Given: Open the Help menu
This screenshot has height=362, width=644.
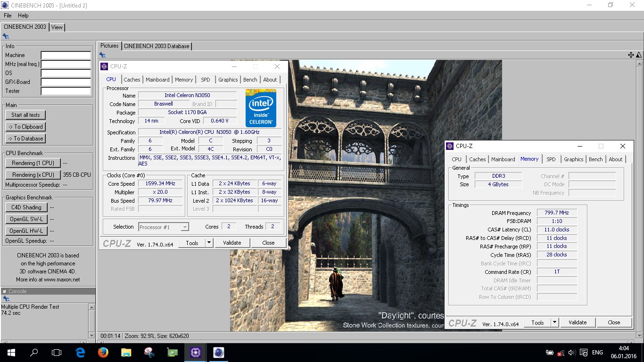Looking at the screenshot, I should click(x=23, y=16).
